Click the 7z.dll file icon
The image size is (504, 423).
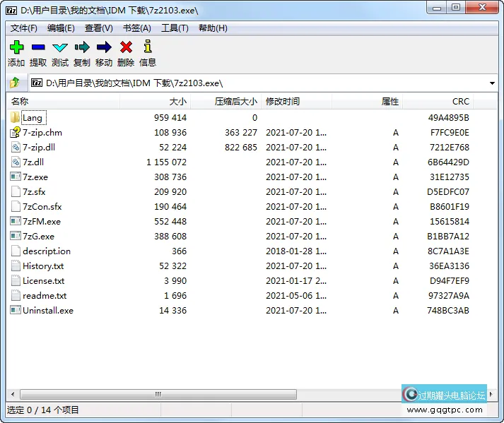pyautogui.click(x=16, y=162)
